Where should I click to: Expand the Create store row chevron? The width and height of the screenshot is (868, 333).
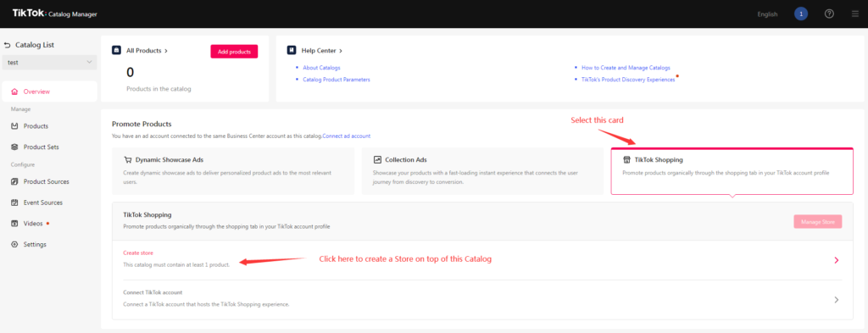837,260
